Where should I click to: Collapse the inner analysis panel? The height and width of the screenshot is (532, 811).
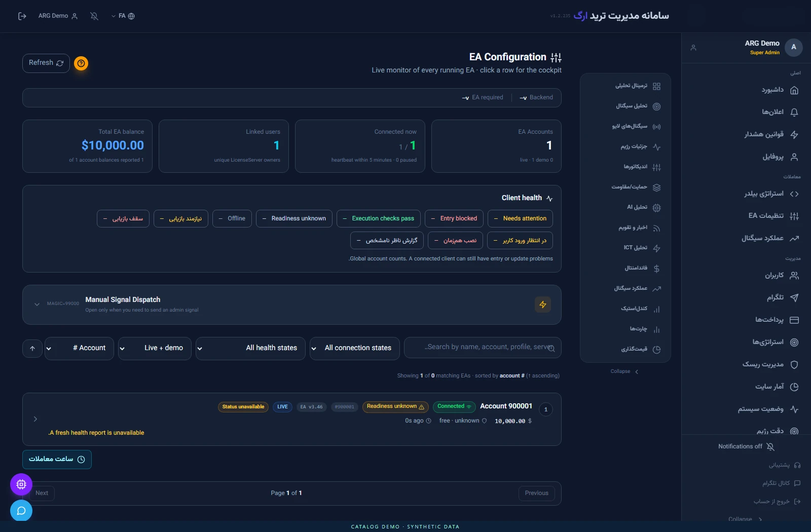(x=624, y=372)
